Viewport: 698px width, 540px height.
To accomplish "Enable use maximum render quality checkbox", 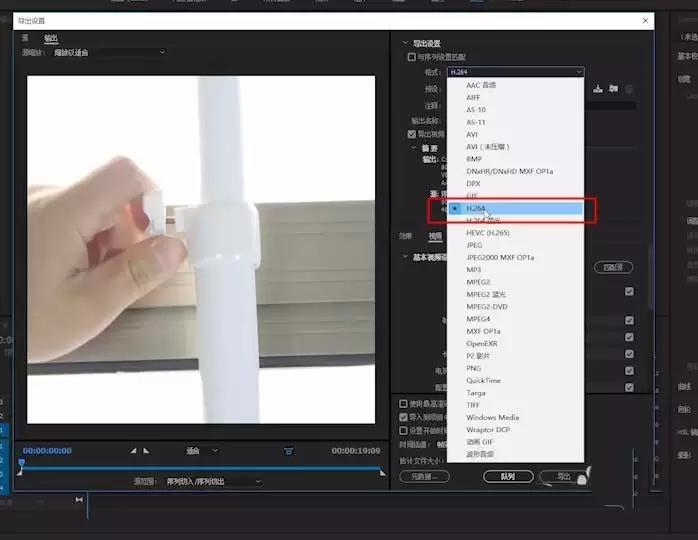I will click(x=403, y=403).
